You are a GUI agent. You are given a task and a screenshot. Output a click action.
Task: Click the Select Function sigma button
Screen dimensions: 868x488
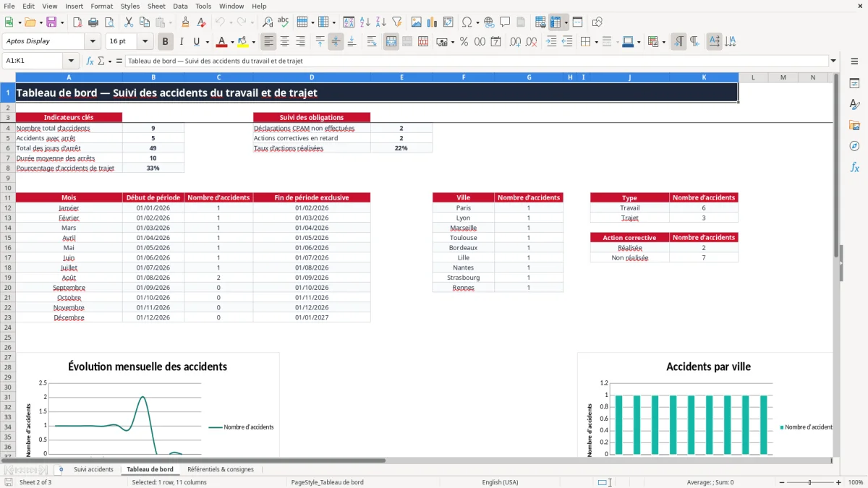coord(101,61)
